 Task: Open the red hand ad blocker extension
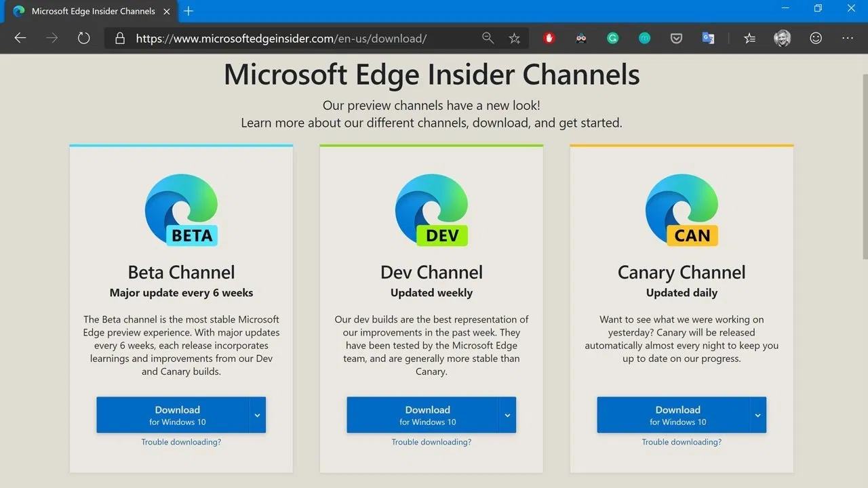point(549,38)
